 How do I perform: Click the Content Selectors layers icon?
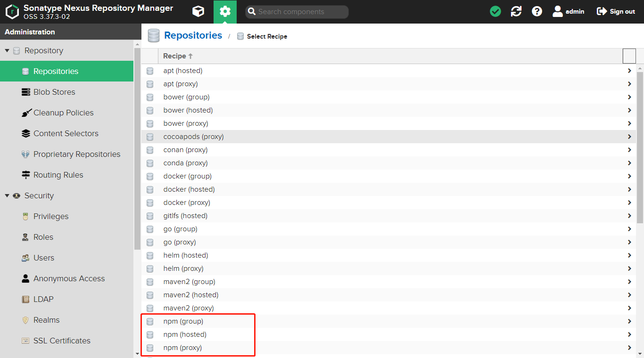pos(26,133)
